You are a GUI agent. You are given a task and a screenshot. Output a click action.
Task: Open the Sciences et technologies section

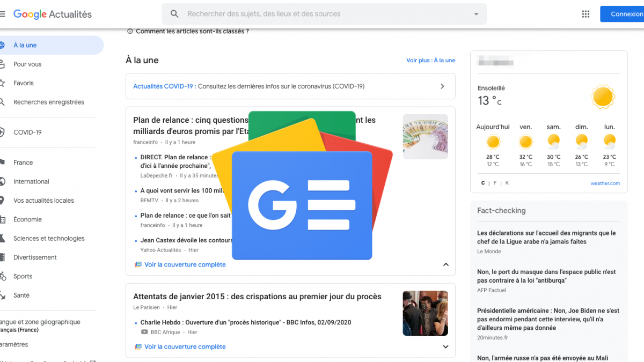click(x=49, y=239)
